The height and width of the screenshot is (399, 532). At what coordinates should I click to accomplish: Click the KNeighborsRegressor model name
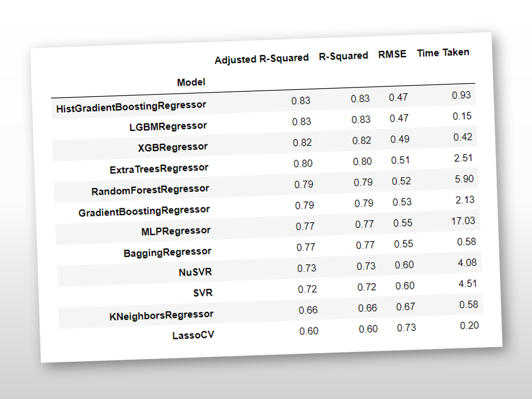click(161, 315)
